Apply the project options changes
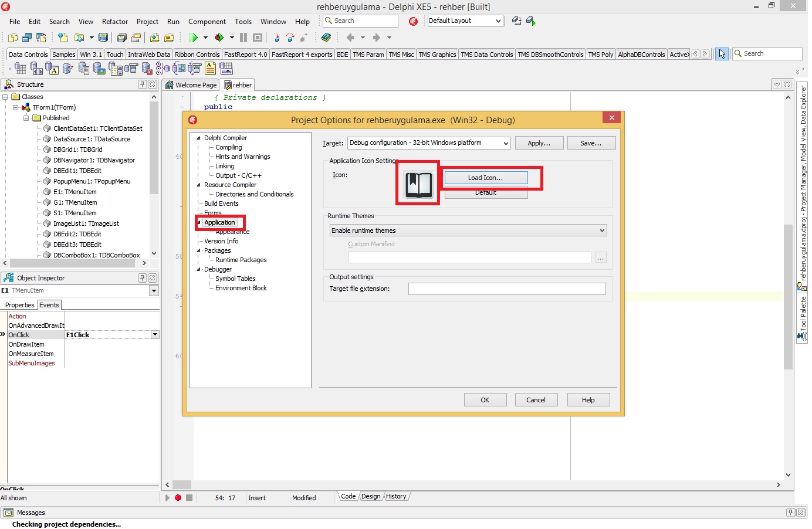 [539, 143]
